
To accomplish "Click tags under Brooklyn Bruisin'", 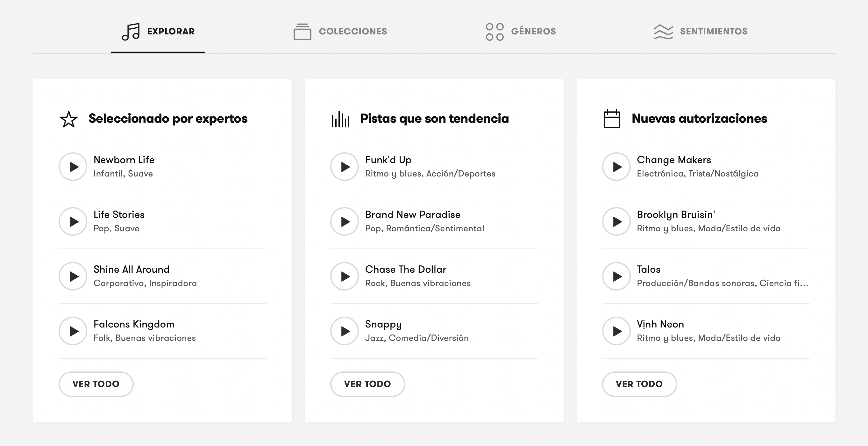I will click(x=708, y=228).
